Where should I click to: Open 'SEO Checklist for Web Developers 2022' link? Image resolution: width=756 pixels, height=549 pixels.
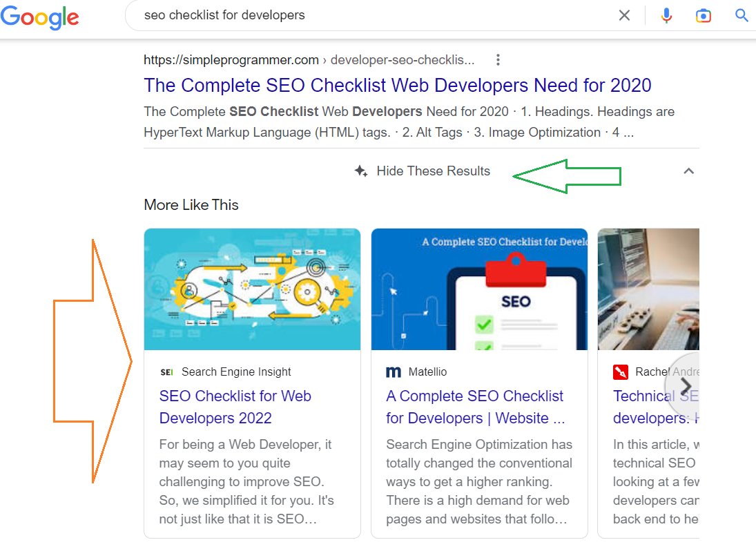click(x=235, y=407)
